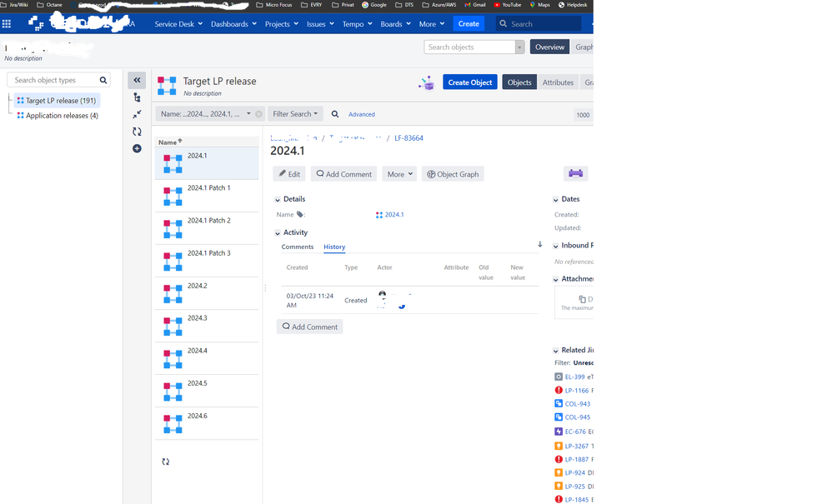The width and height of the screenshot is (832, 504).
Task: Click the Jira logo in header
Action: click(x=36, y=23)
